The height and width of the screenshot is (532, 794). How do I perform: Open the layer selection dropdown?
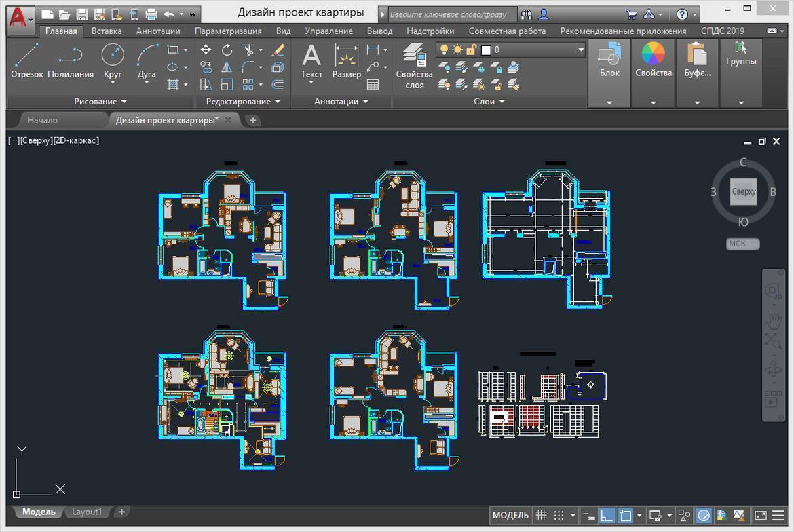tap(580, 50)
